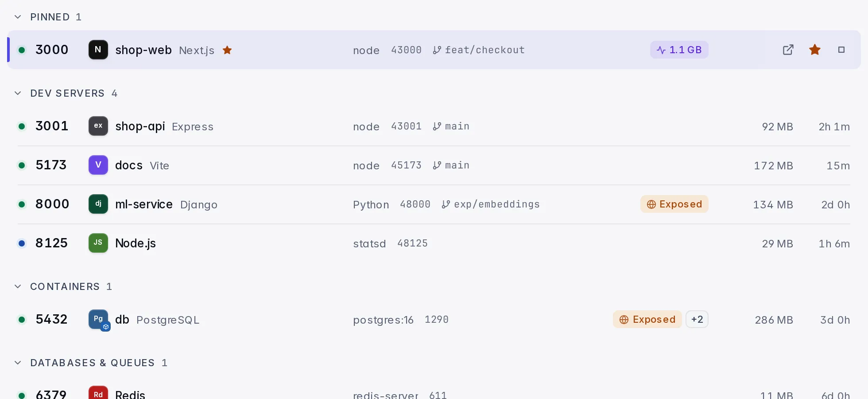Click port number 8000
Viewport: 868px width, 399px height.
(x=52, y=204)
